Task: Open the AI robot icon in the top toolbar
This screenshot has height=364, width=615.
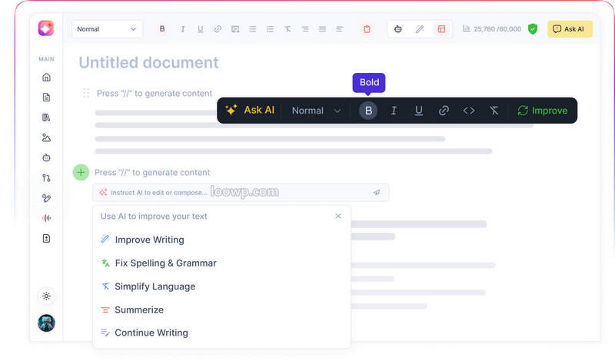Action: point(397,29)
